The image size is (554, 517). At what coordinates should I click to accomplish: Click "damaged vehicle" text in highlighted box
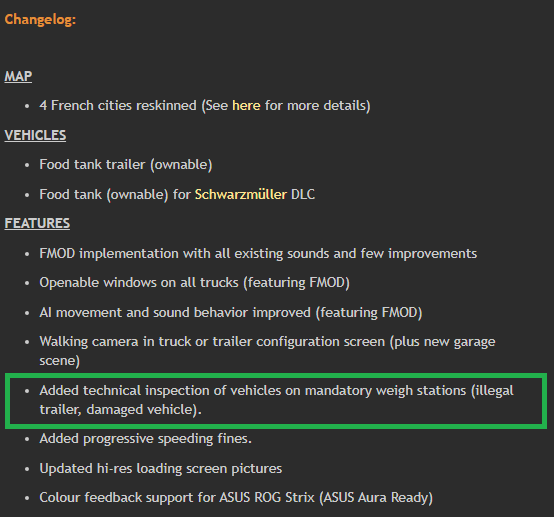pos(142,410)
